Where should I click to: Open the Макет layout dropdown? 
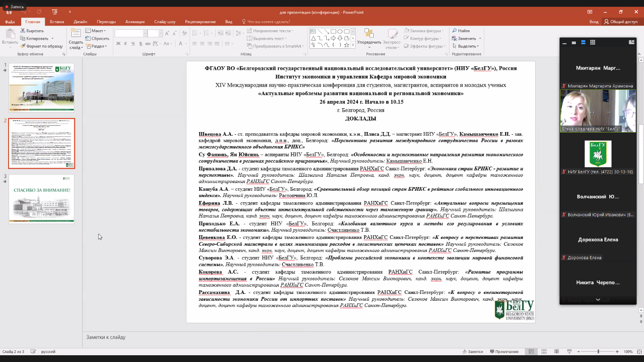coord(95,31)
